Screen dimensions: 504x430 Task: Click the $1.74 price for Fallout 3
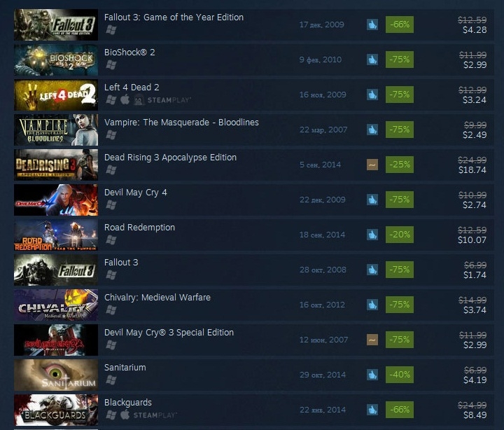coord(475,275)
